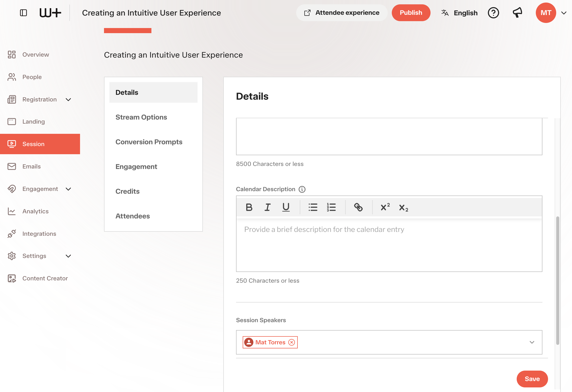Click the People sidebar icon
The height and width of the screenshot is (392, 572).
[x=12, y=77]
